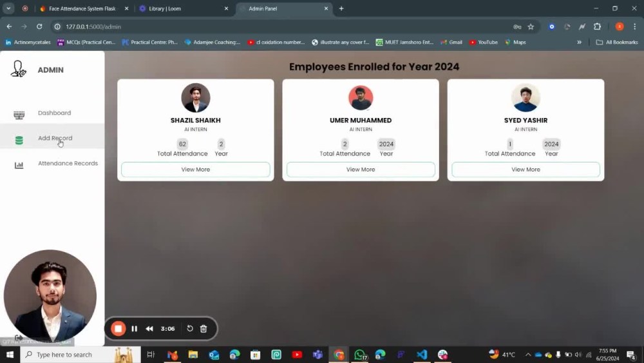Click the password key icon in address bar
This screenshot has width=644, height=363.
(x=517, y=26)
